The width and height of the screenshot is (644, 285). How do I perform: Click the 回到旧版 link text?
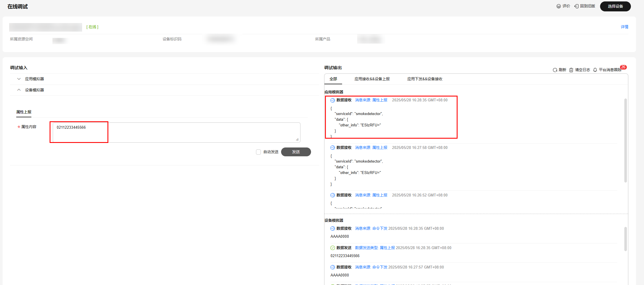point(588,6)
